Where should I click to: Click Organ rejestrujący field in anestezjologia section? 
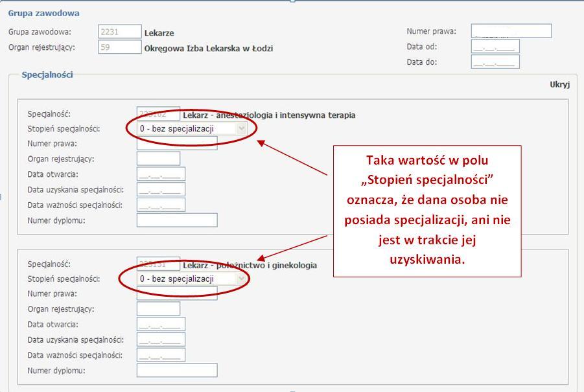[x=158, y=159]
